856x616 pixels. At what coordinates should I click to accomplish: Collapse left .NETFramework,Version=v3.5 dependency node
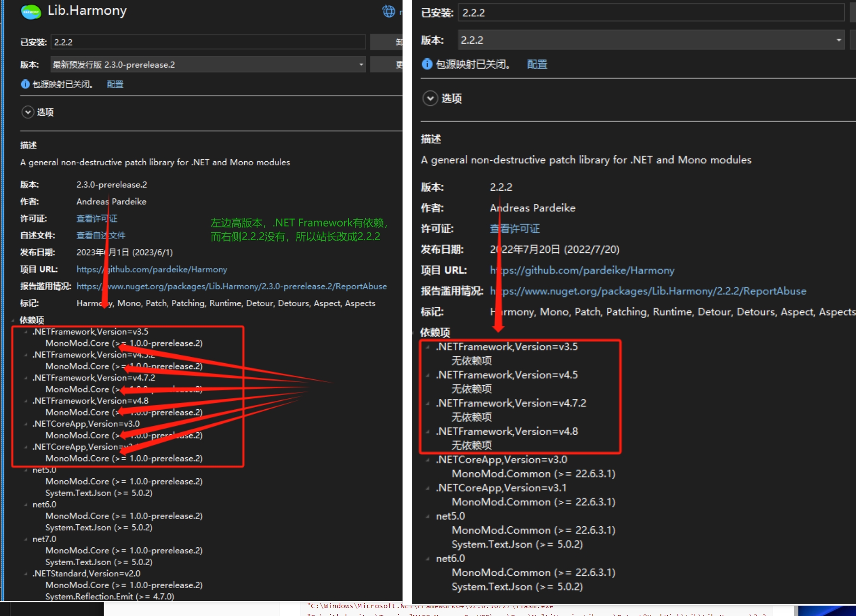[26, 332]
